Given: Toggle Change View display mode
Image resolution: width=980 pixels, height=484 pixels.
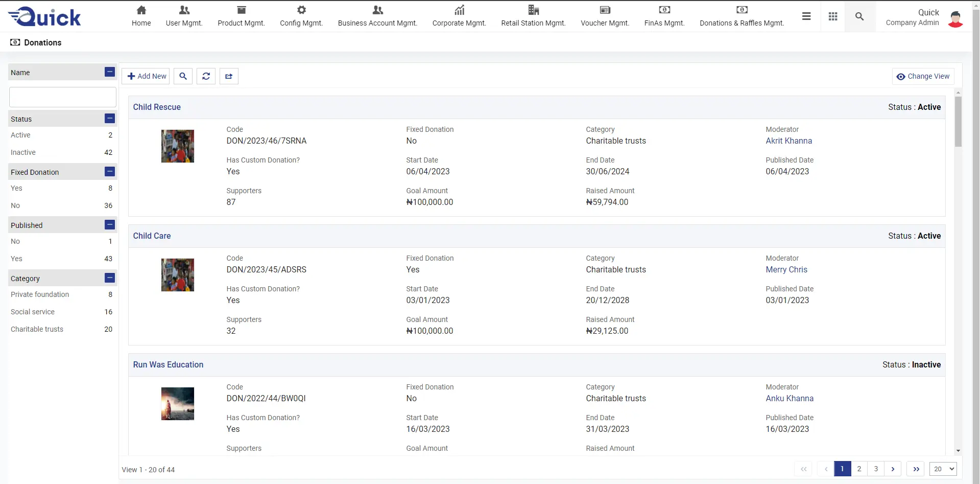Looking at the screenshot, I should click(x=923, y=76).
